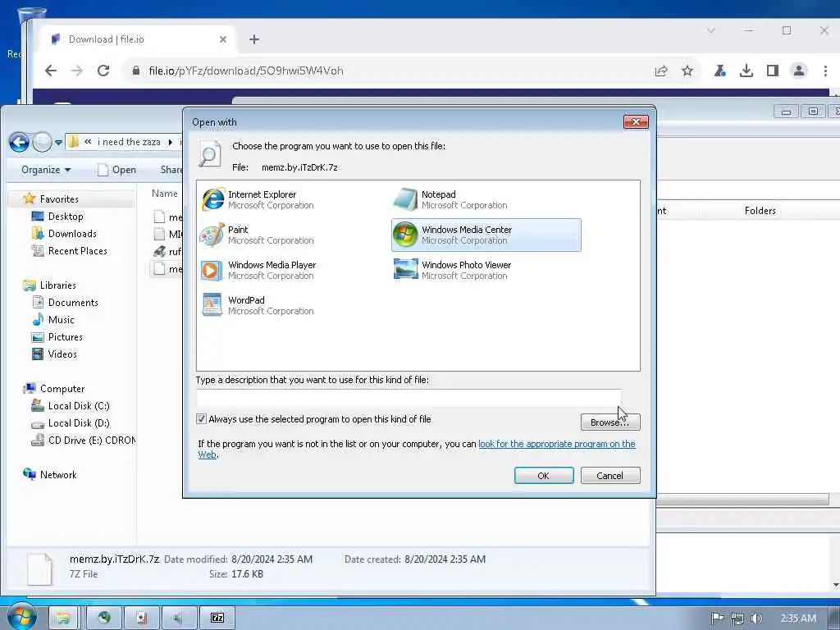This screenshot has width=840, height=630.
Task: Go forward in Chrome browser
Action: click(x=77, y=71)
